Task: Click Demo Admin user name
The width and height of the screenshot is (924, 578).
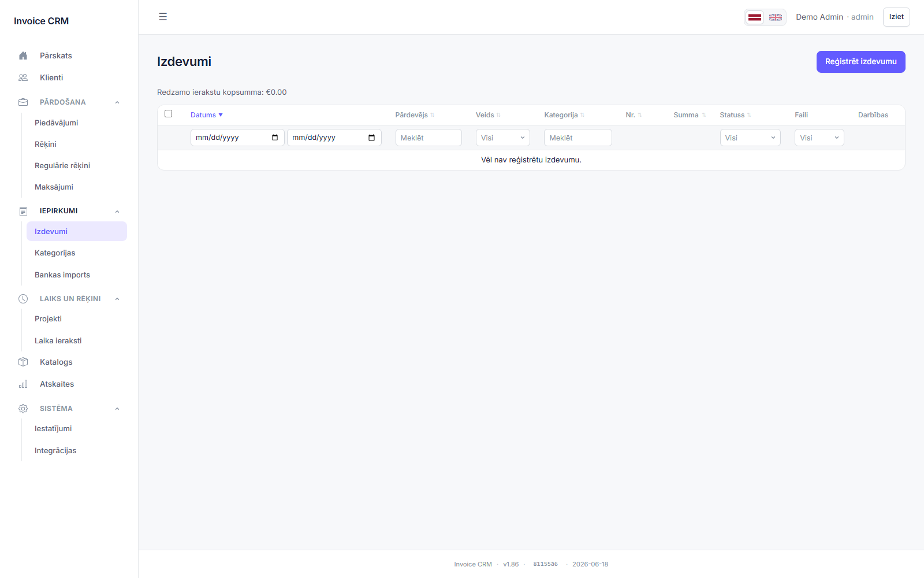Action: 819,17
